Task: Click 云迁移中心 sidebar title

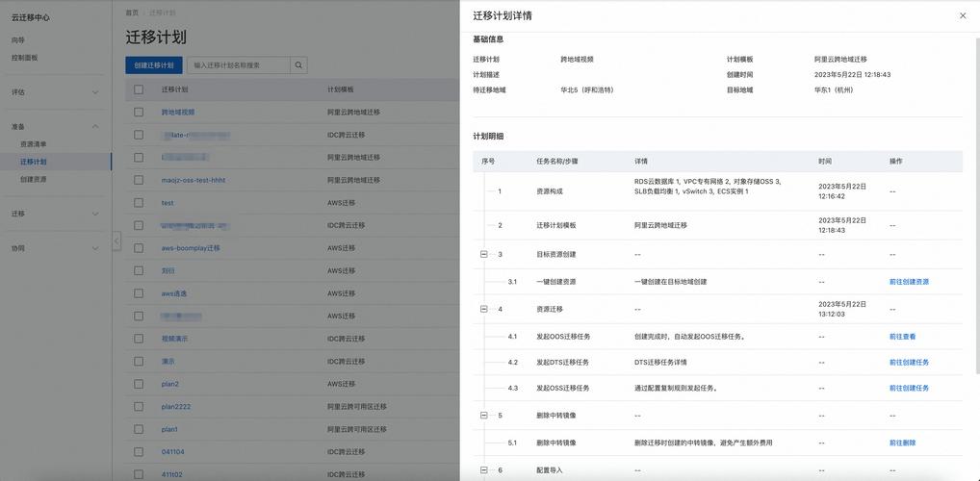Action: coord(30,17)
